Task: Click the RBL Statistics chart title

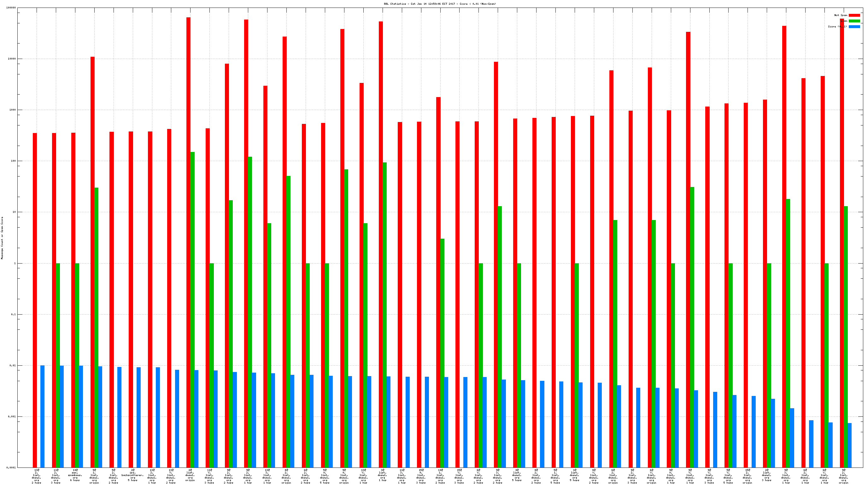Action: (440, 4)
